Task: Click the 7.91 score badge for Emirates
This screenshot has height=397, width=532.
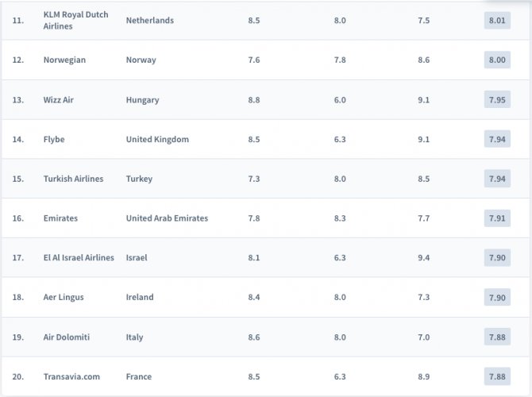Action: [497, 218]
